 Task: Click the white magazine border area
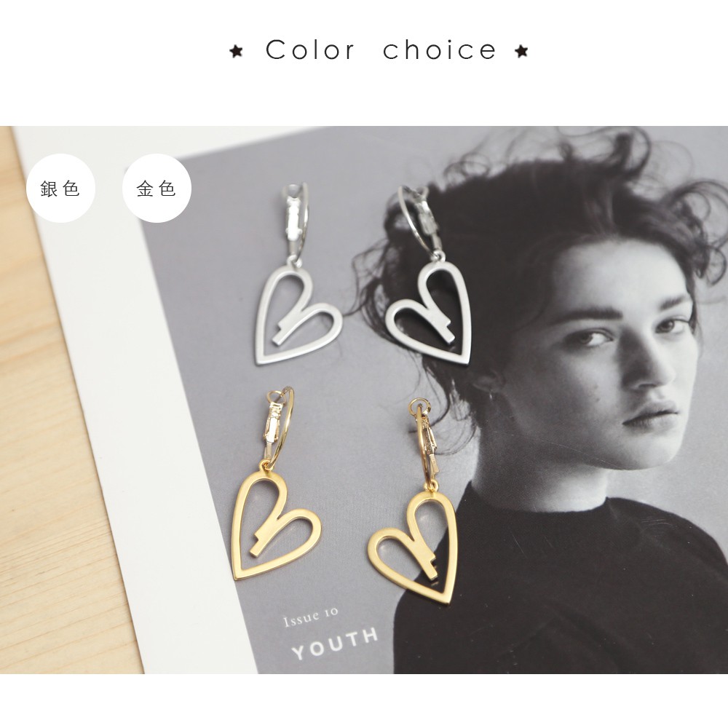click(x=139, y=418)
